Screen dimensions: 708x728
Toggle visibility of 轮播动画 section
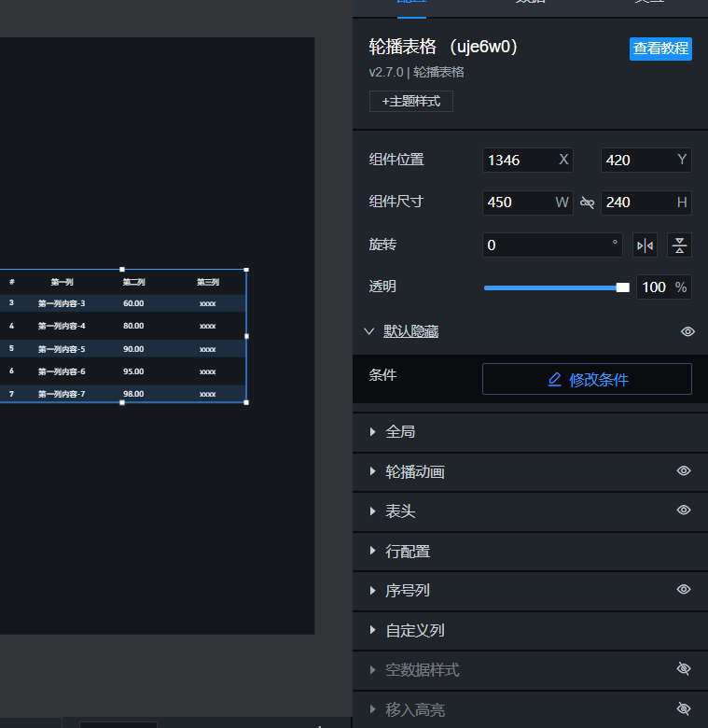pyautogui.click(x=684, y=470)
